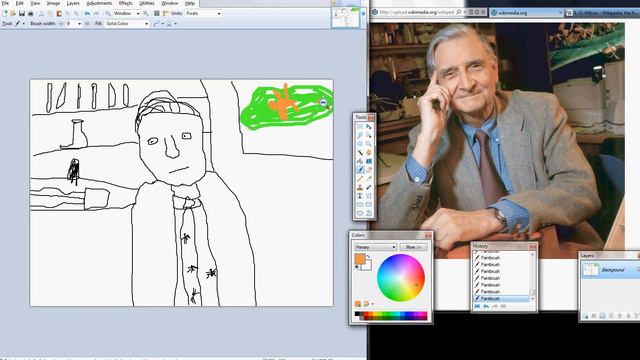The height and width of the screenshot is (360, 640).
Task: Open the Utilities menu
Action: click(147, 3)
